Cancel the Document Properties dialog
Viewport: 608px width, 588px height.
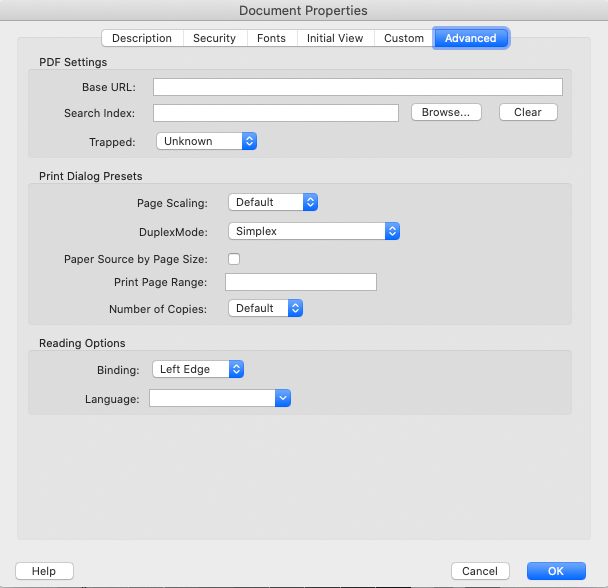pyautogui.click(x=480, y=571)
